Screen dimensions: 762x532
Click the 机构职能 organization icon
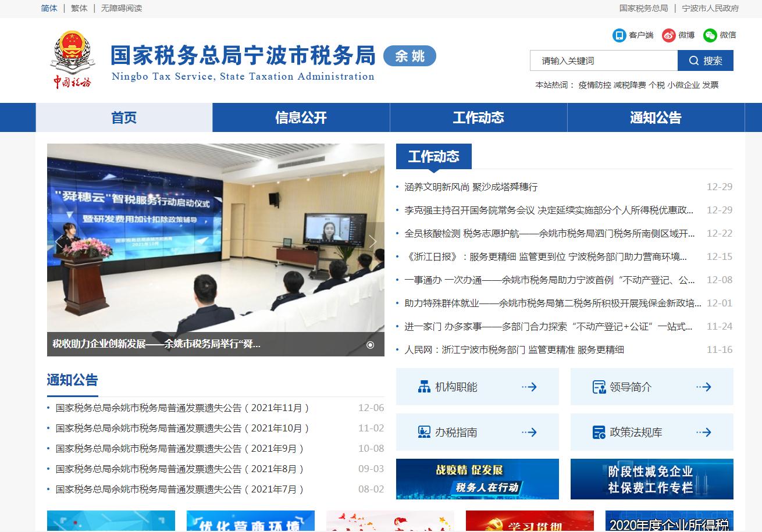[x=424, y=387]
